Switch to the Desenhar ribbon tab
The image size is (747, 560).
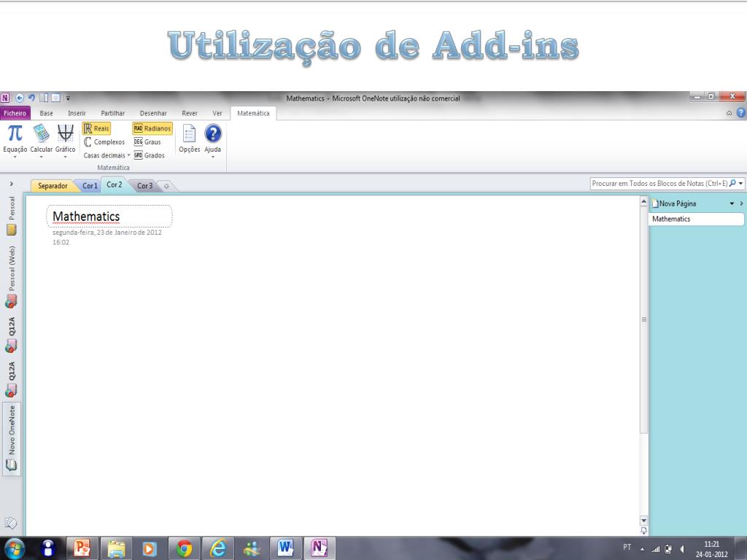pos(153,113)
